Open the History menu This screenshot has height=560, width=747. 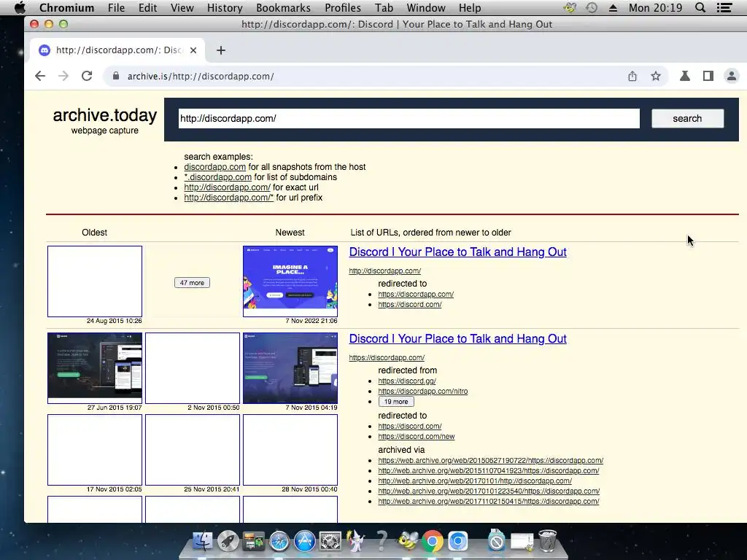pos(225,7)
